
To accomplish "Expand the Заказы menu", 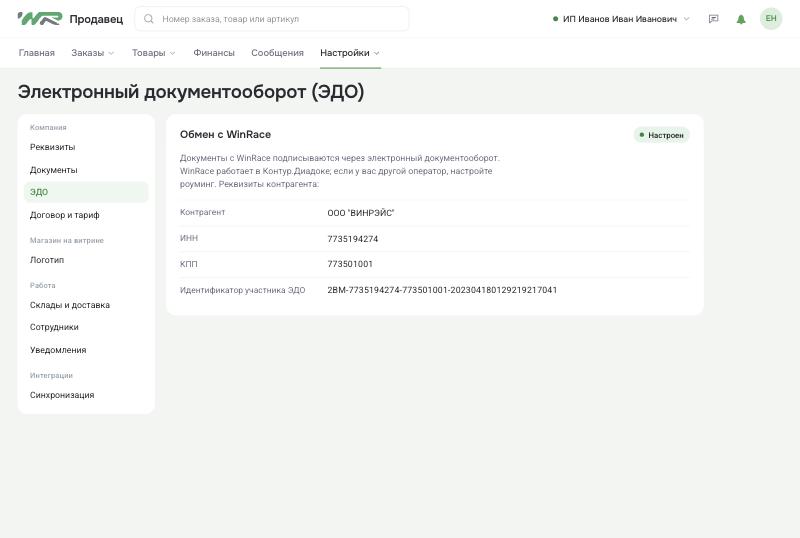I will 92,53.
